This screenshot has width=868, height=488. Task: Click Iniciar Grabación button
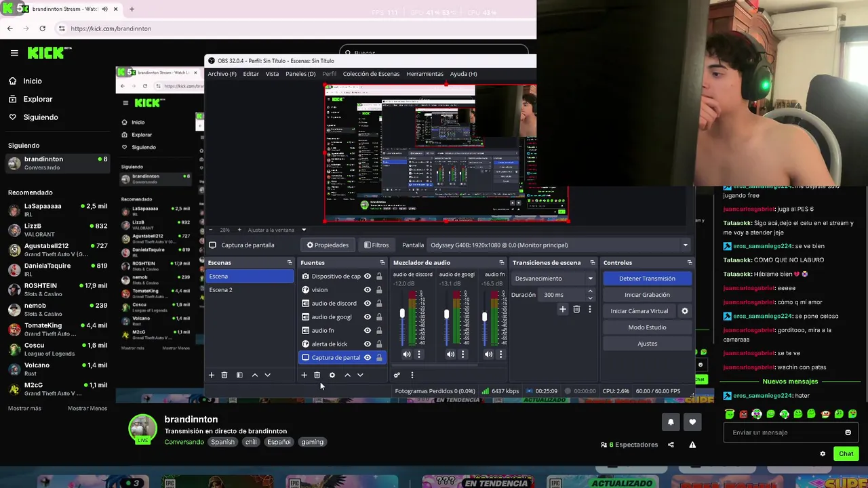coord(647,295)
